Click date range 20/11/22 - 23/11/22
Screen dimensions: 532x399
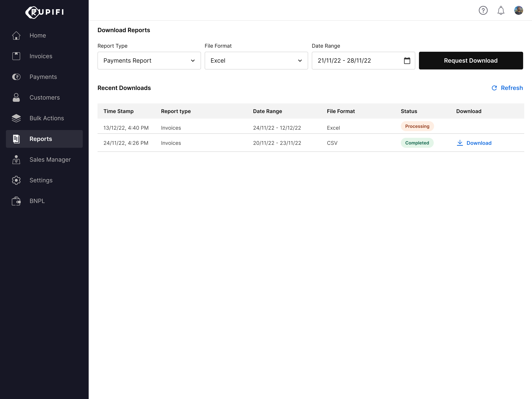(x=277, y=143)
